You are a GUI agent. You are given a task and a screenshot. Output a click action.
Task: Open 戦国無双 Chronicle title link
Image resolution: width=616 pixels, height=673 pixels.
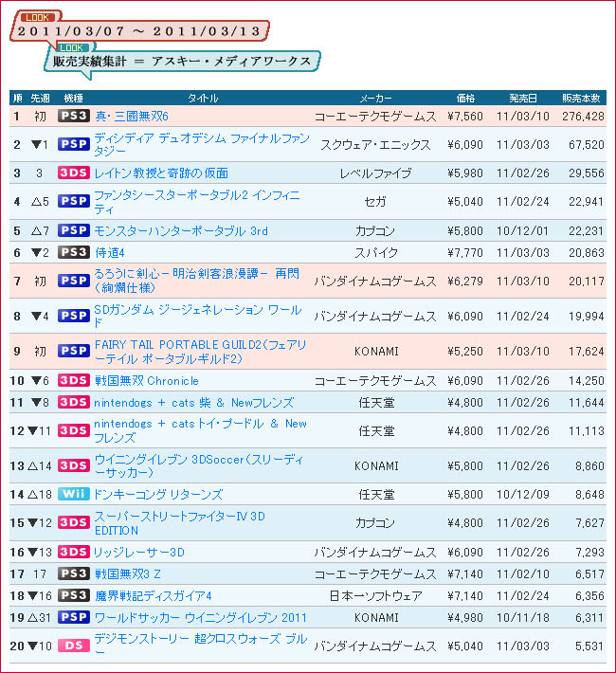click(x=146, y=381)
